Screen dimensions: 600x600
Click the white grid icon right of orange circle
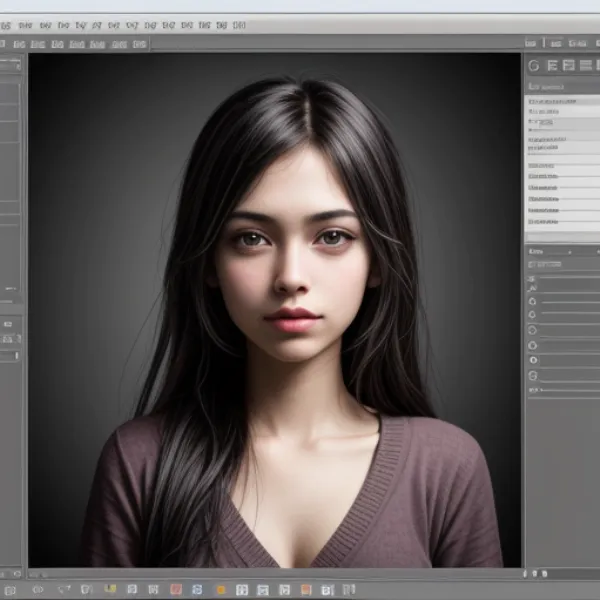coord(241,590)
